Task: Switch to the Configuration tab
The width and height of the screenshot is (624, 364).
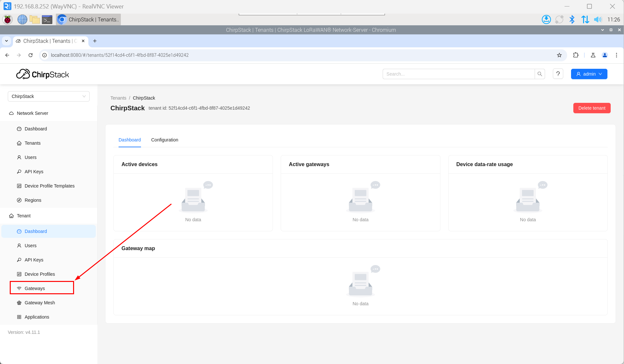Action: point(164,140)
